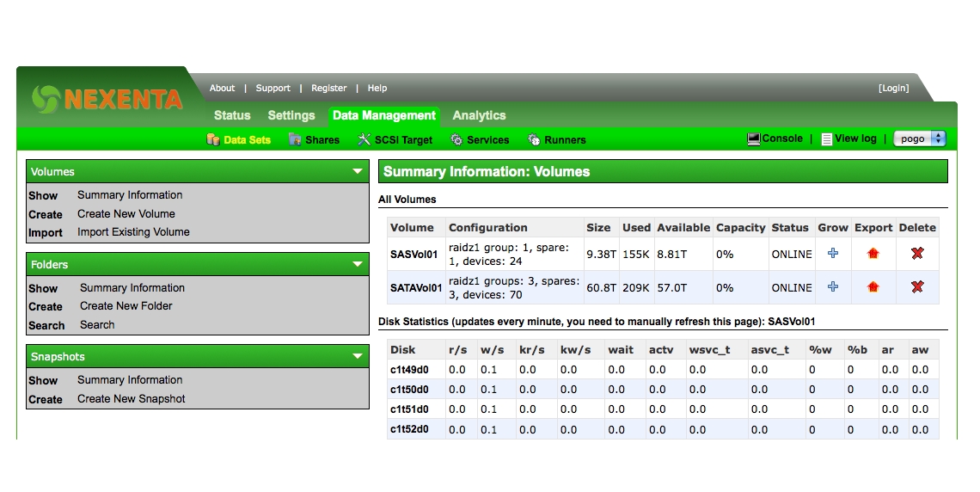Switch to the Status tab

(x=232, y=115)
